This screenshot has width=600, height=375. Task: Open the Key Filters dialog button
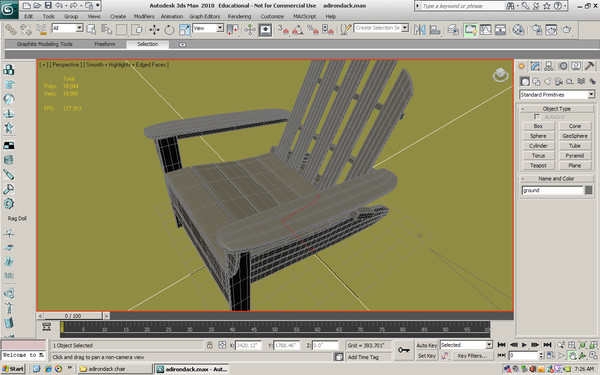pos(472,355)
